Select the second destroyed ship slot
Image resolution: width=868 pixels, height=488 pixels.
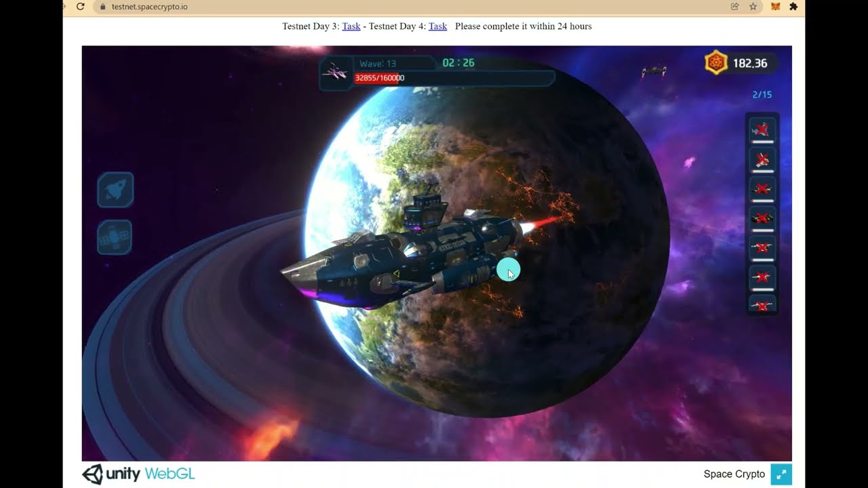point(763,160)
